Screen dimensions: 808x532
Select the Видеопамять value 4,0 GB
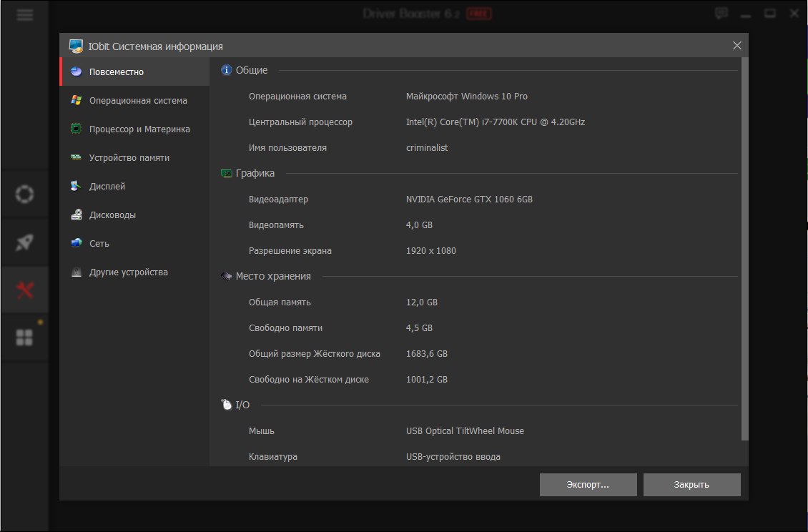pos(420,225)
